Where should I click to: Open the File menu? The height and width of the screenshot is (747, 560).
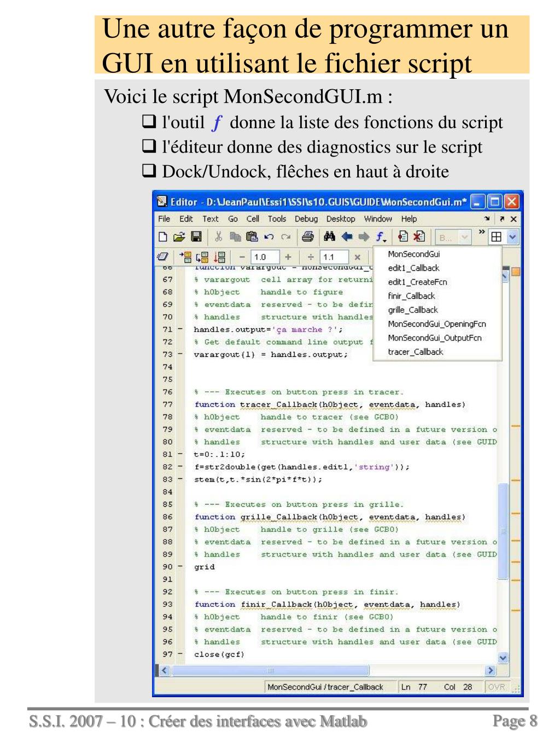(x=164, y=219)
